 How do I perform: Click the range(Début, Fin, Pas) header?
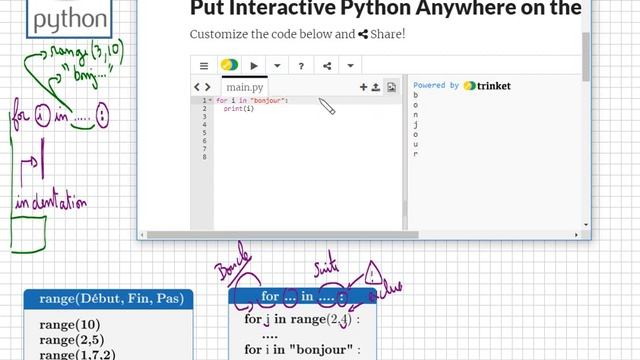(109, 299)
